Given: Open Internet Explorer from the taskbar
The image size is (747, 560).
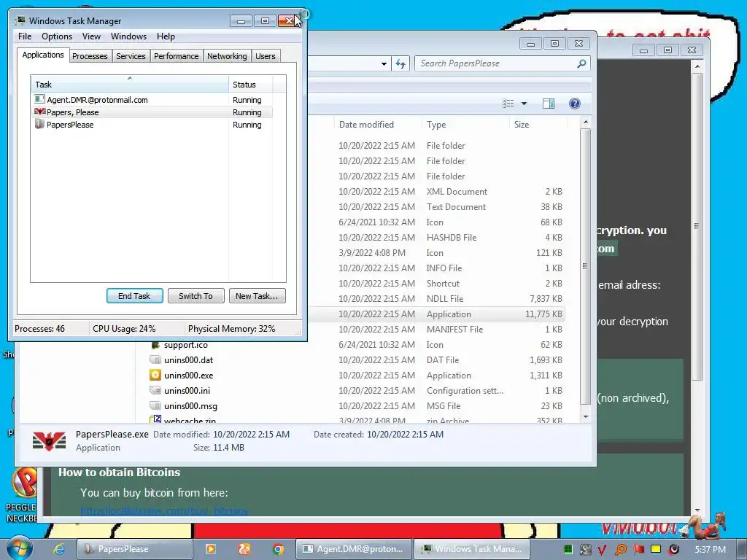Looking at the screenshot, I should click(x=58, y=548).
